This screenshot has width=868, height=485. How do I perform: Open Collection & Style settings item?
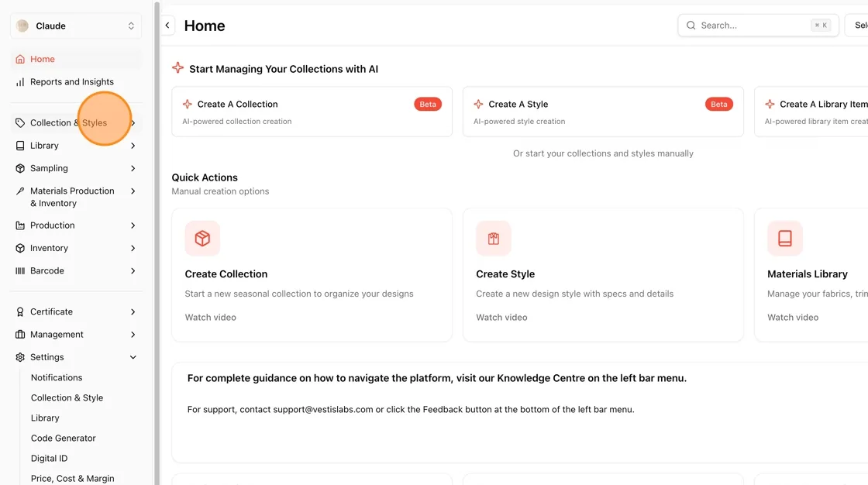(x=67, y=398)
